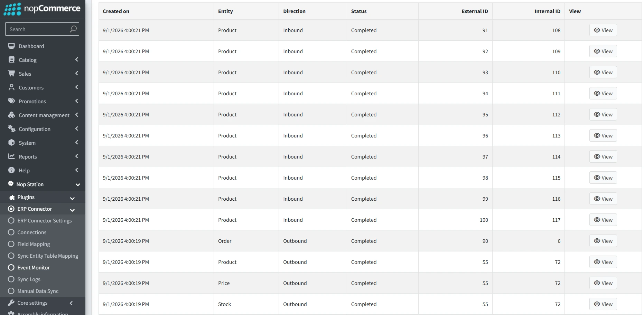View event with External ID 91
This screenshot has height=315, width=644.
[603, 30]
